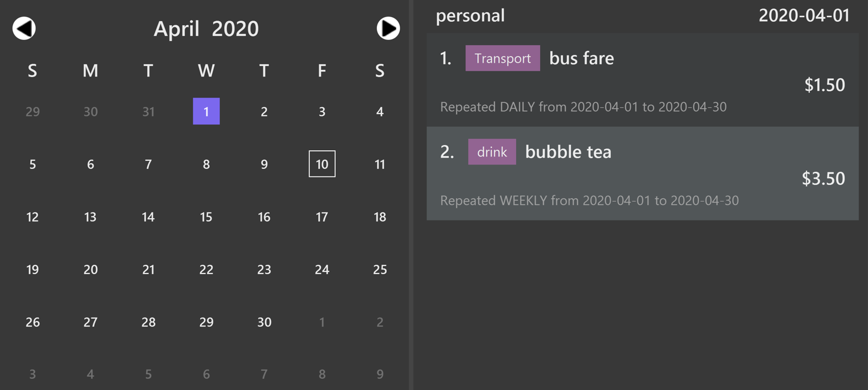Image resolution: width=868 pixels, height=390 pixels.
Task: Go to the next month arrow
Action: [388, 28]
